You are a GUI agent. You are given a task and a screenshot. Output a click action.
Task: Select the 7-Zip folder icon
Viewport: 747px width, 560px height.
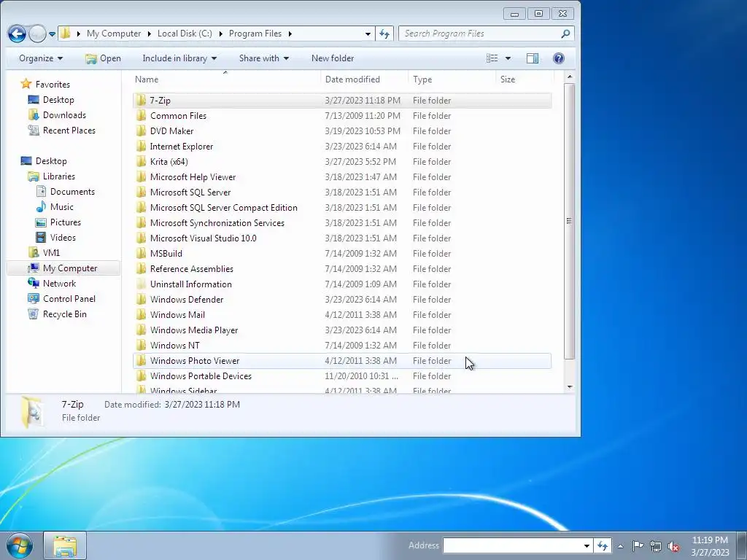coord(141,101)
